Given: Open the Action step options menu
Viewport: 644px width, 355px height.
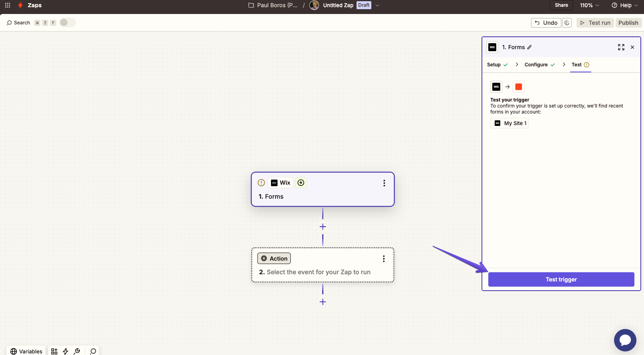Looking at the screenshot, I should coord(384,259).
